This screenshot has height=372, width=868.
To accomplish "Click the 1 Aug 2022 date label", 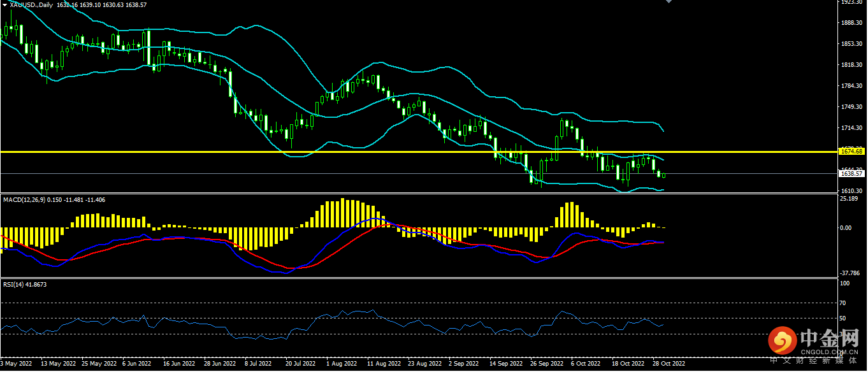I will [x=340, y=363].
